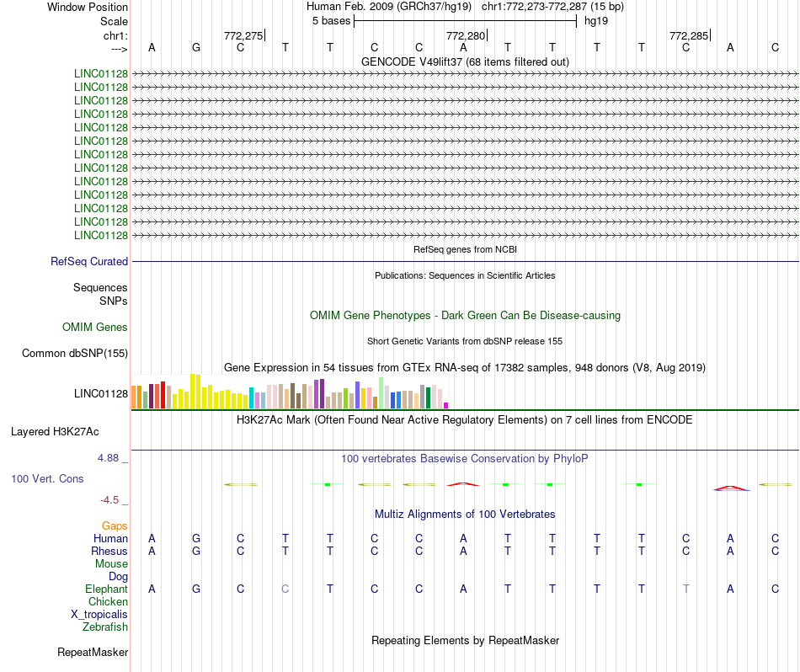Click the Chicken species label
The width and height of the screenshot is (800, 672).
point(108,601)
